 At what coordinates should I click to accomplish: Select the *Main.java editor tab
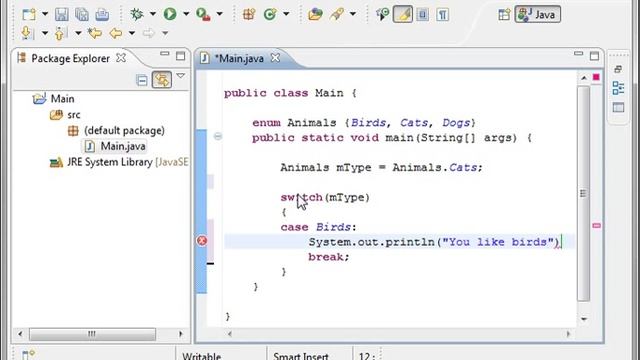click(239, 58)
